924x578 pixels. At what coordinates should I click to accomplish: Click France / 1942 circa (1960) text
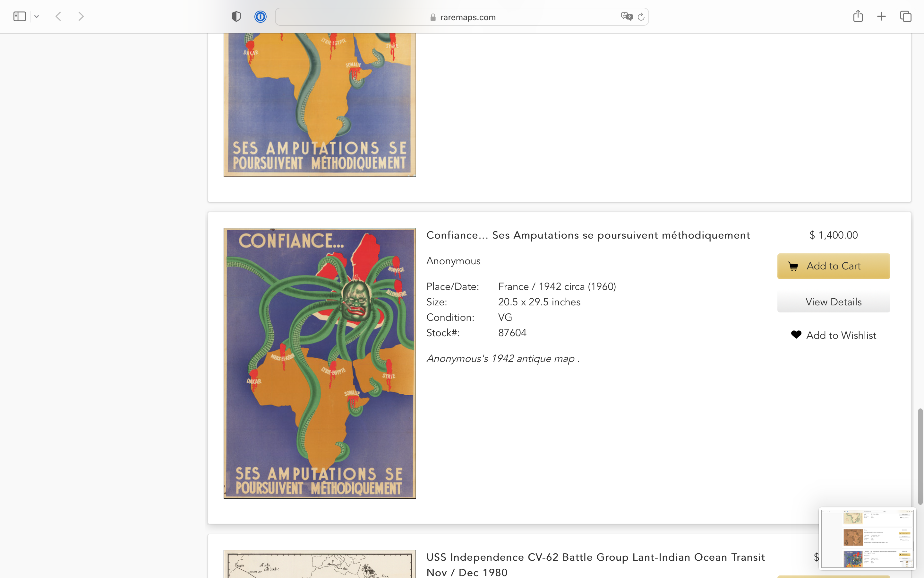(x=557, y=287)
